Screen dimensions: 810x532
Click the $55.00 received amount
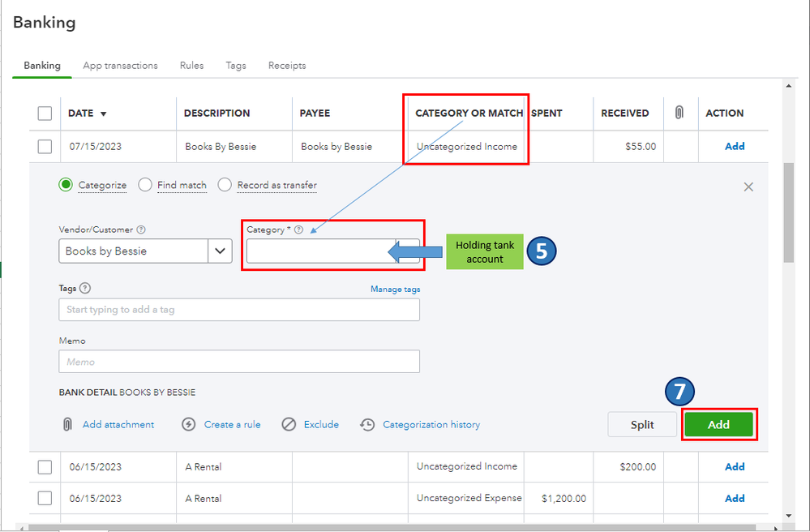[641, 147]
